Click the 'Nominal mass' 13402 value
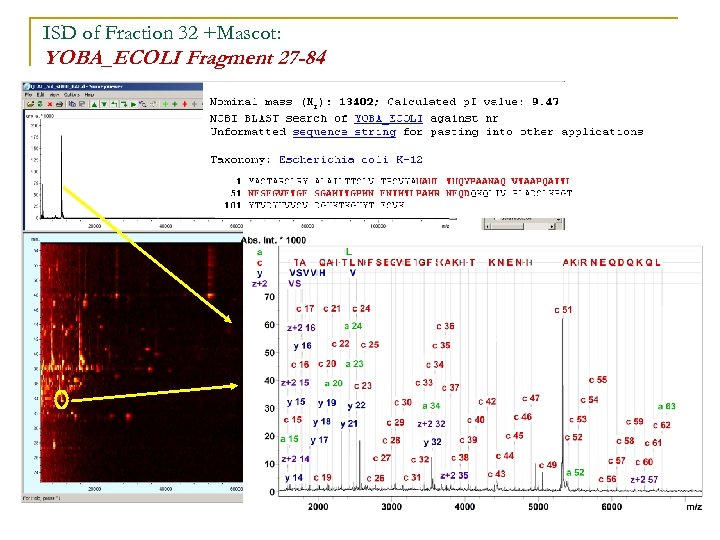 [356, 102]
